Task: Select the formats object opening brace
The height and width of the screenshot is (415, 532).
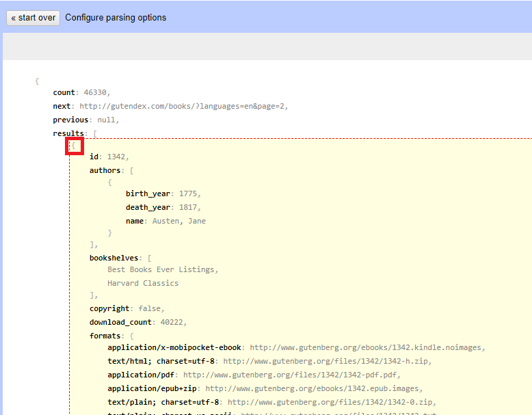Action: tap(132, 336)
